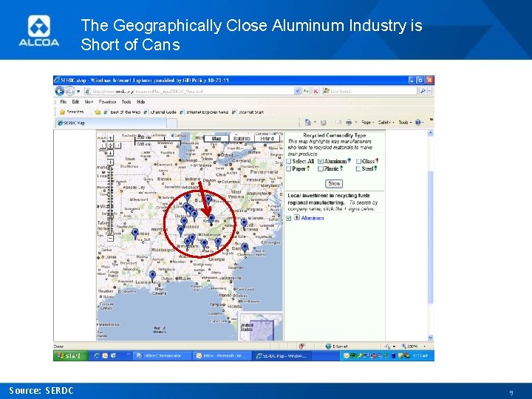532x399 pixels.
Task: Expand the command bar overflow chevron
Action: tap(432, 120)
